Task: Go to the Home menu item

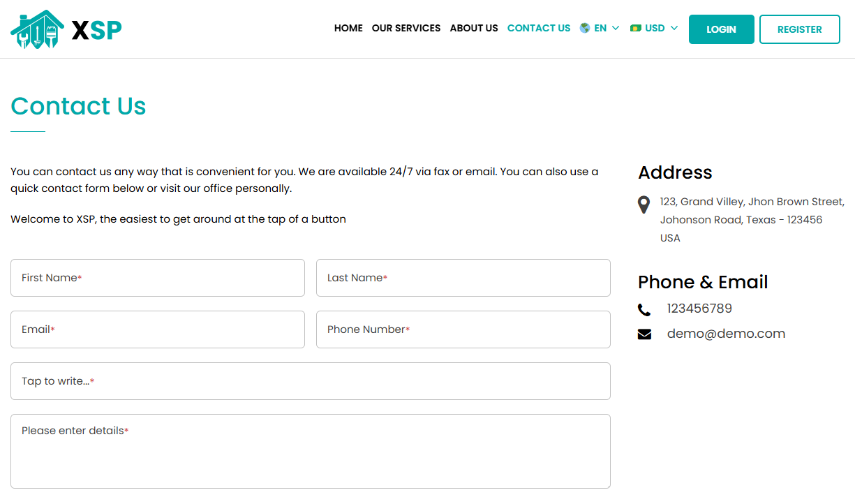Action: click(x=348, y=28)
